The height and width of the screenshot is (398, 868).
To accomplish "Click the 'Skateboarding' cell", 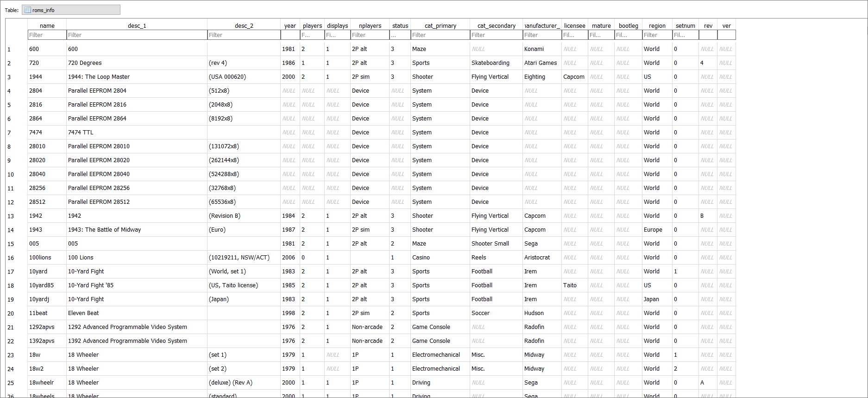I will click(x=496, y=63).
